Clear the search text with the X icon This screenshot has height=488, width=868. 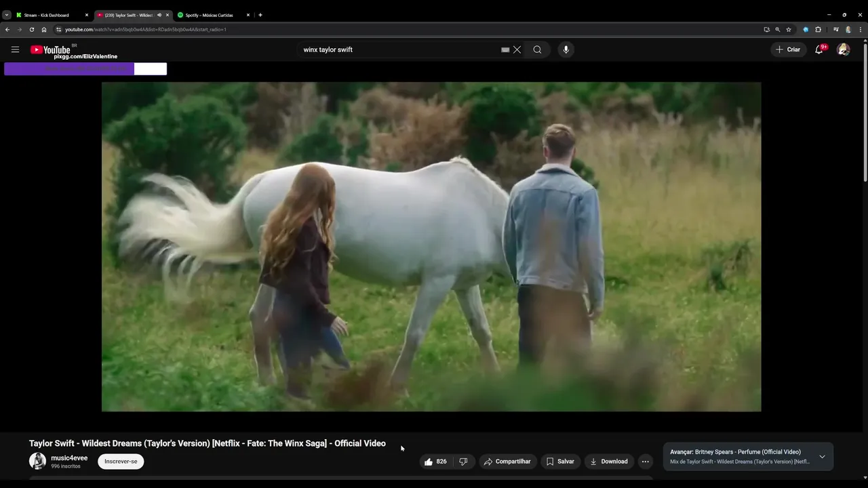pos(517,49)
